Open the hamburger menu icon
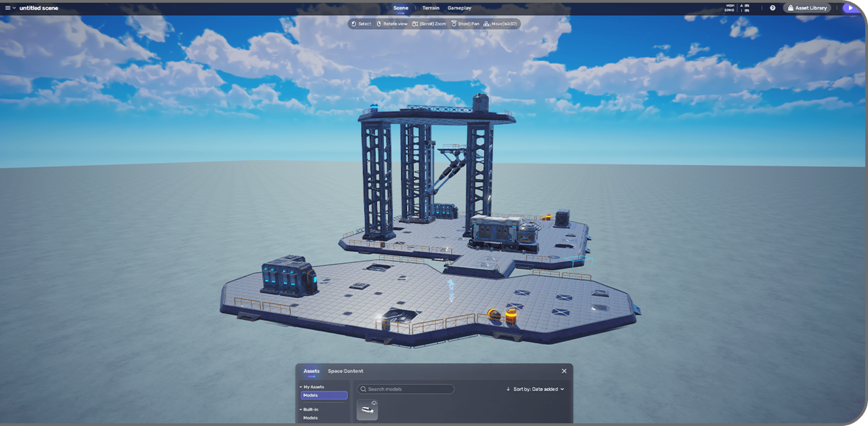Viewport: 868px width, 426px height. point(8,8)
